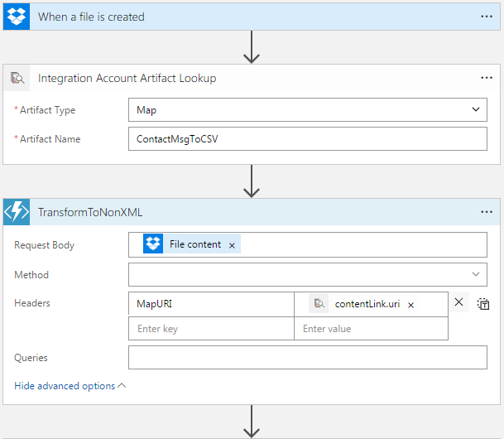
Task: Switch headers to text mode icon
Action: (x=483, y=304)
